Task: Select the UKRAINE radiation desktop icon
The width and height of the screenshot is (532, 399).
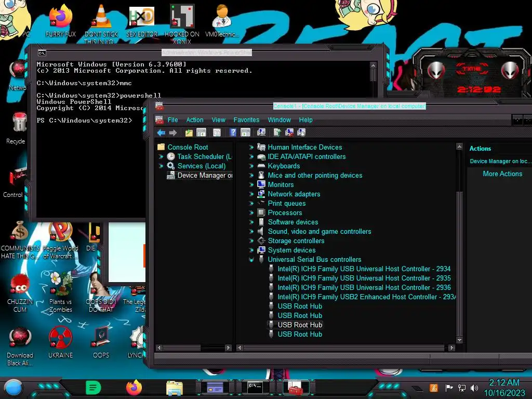Action: tap(60, 342)
